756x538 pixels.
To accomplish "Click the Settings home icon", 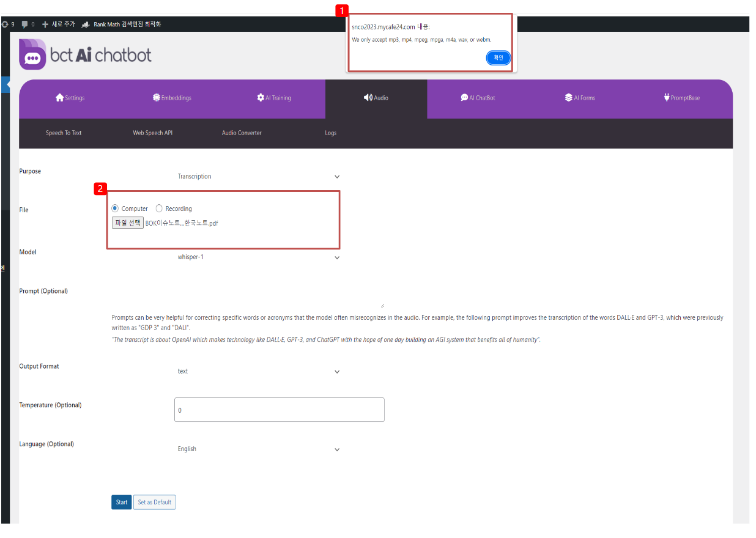I will (59, 98).
